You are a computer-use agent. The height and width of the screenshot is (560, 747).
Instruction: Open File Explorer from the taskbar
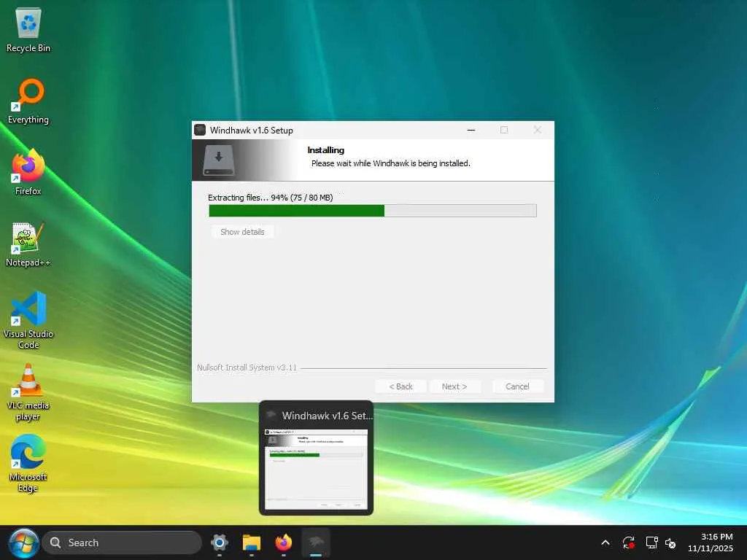[x=252, y=542]
